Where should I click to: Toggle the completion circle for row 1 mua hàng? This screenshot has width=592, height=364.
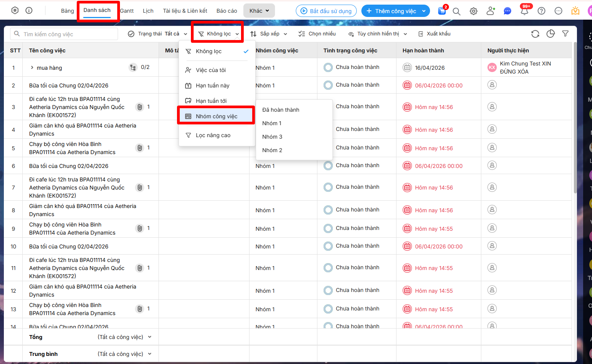pos(328,68)
